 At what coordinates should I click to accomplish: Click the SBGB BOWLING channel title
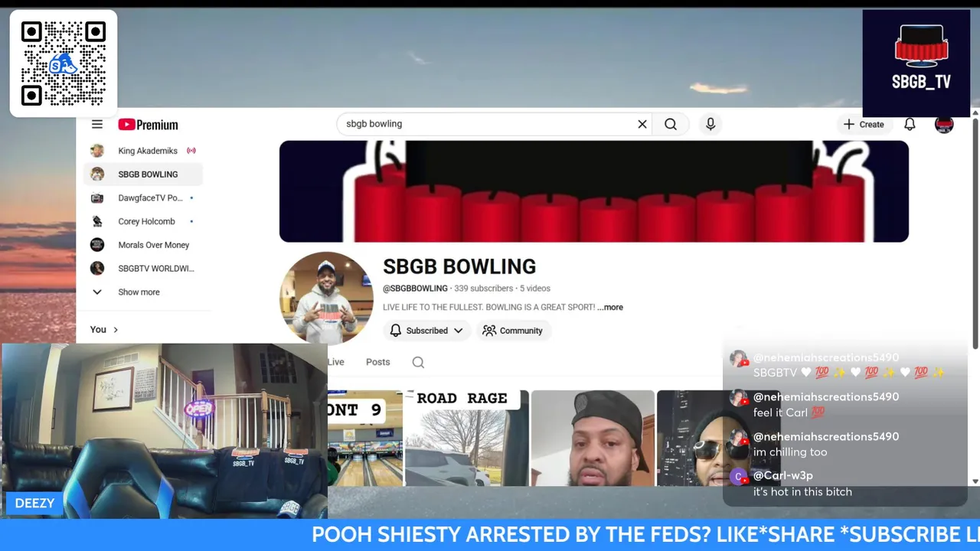coord(459,266)
